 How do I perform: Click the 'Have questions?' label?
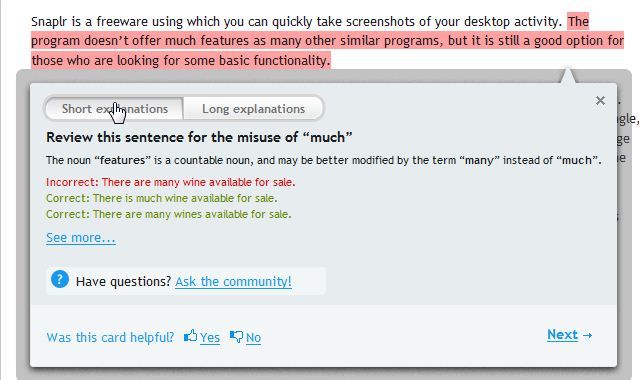pos(123,281)
